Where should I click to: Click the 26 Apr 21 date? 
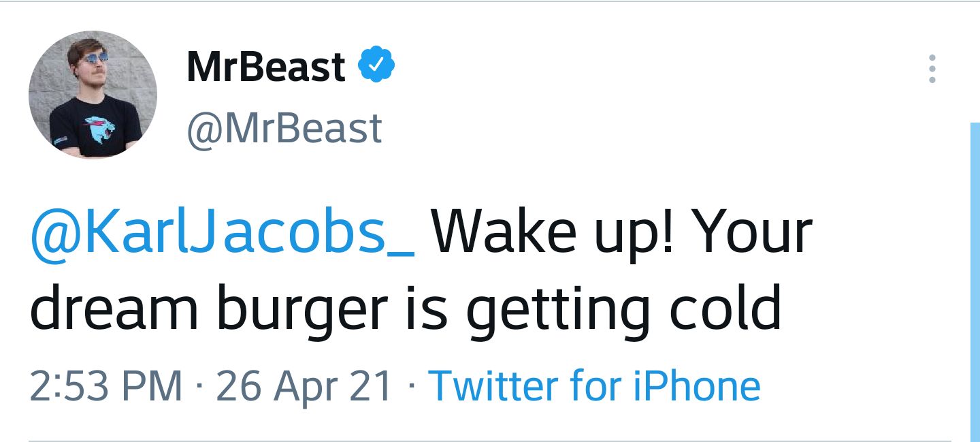(304, 385)
